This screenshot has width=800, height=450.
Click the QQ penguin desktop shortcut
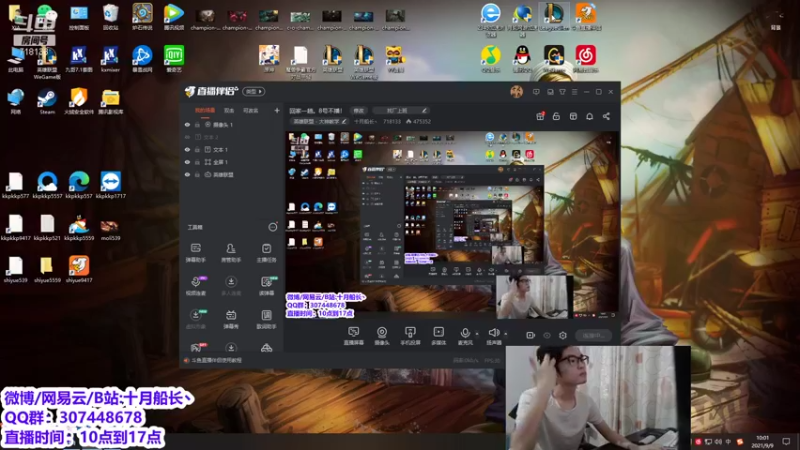pos(522,59)
